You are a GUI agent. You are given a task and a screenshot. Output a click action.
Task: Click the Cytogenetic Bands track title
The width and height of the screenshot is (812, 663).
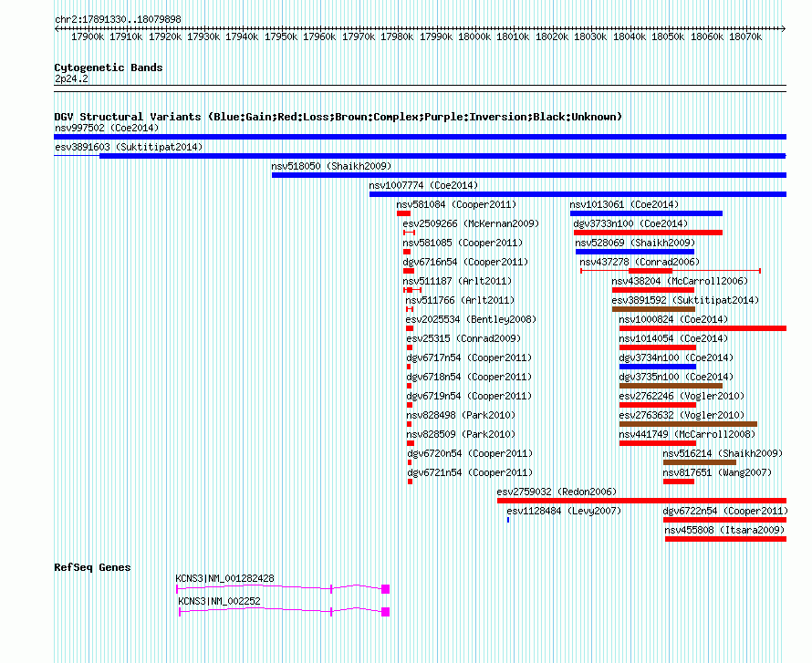click(109, 67)
